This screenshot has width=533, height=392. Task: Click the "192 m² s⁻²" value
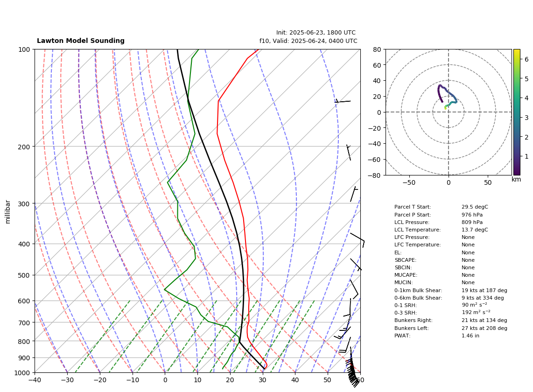pos(476,313)
